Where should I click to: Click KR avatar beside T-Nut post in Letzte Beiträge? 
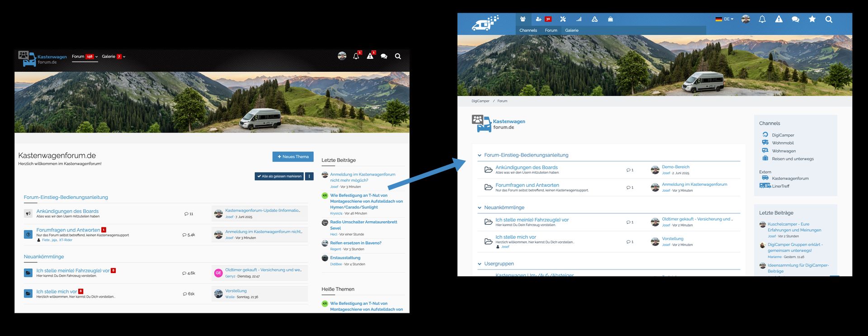[x=325, y=196]
